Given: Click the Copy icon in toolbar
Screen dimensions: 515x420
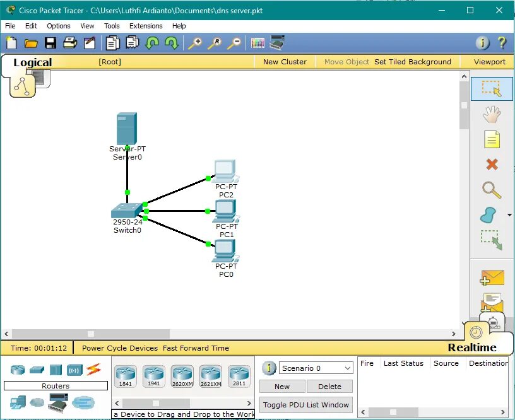Looking at the screenshot, I should point(112,43).
